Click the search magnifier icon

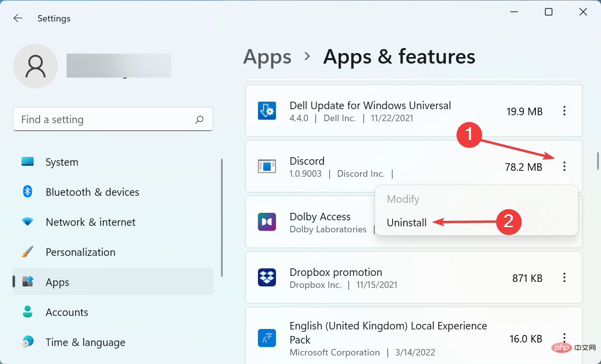coord(199,119)
